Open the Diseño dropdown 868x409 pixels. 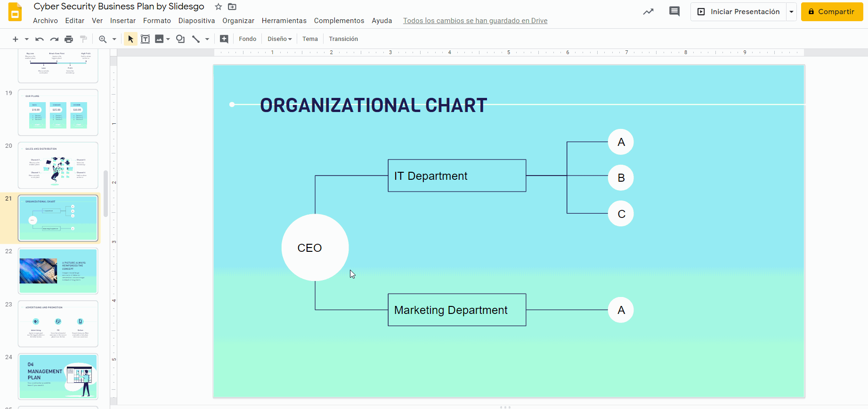point(280,39)
